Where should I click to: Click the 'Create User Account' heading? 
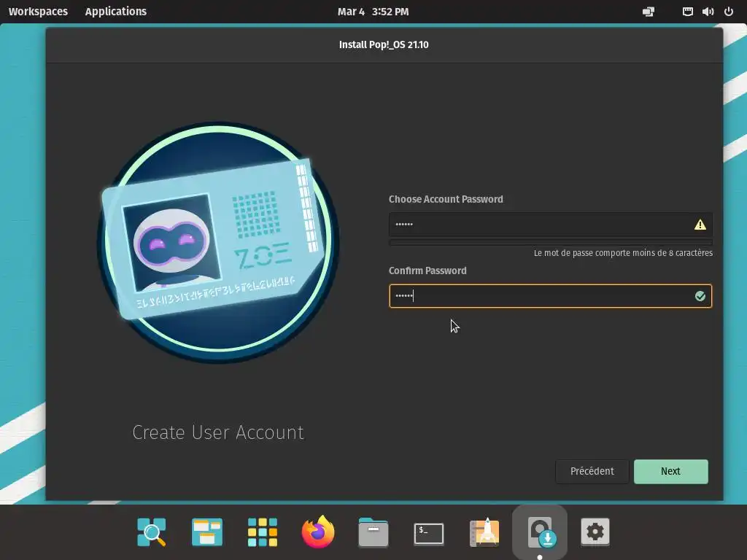tap(218, 432)
